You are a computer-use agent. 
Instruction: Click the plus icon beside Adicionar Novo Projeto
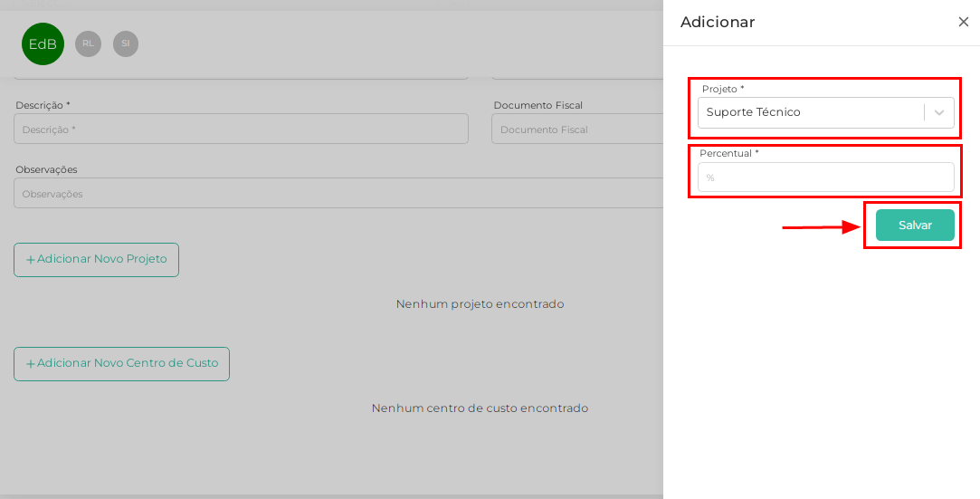pos(30,260)
